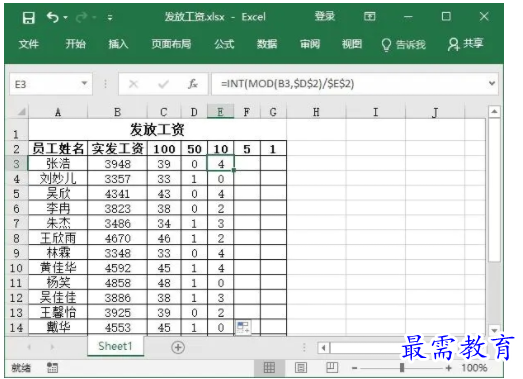Select column A header
Screen dimensions: 523x379
[x=58, y=112]
